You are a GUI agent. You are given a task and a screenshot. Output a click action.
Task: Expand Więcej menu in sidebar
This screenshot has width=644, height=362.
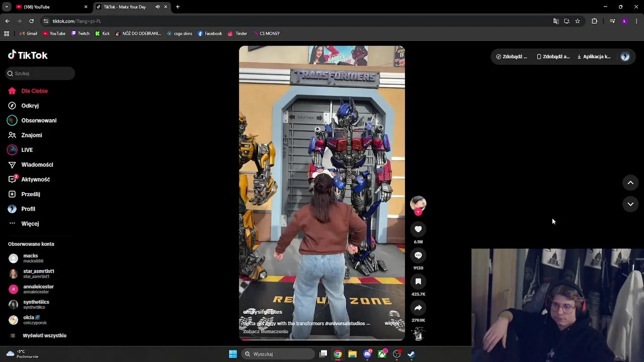[24, 224]
